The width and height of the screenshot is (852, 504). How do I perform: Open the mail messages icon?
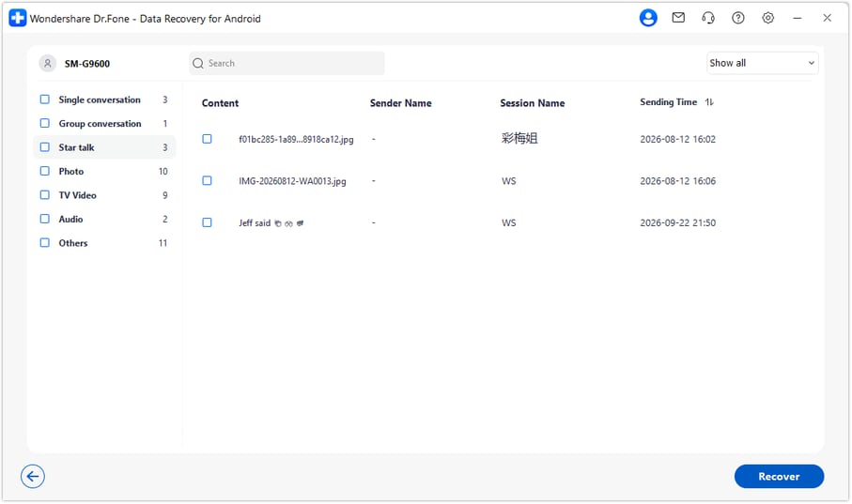(x=678, y=18)
